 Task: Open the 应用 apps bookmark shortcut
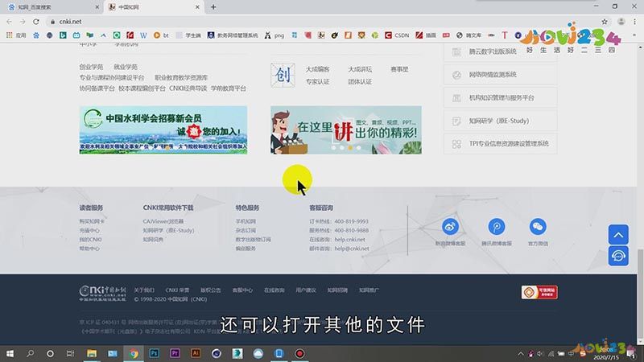click(x=16, y=35)
